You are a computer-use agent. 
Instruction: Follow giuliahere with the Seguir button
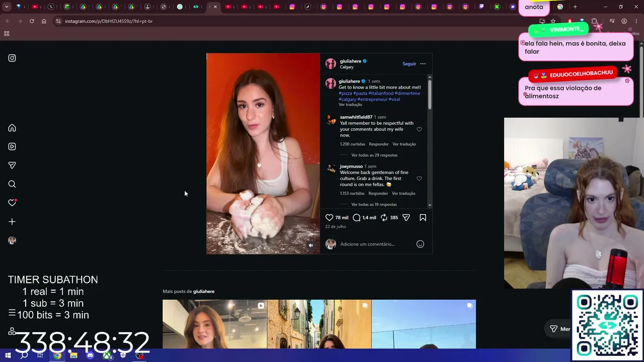[409, 64]
